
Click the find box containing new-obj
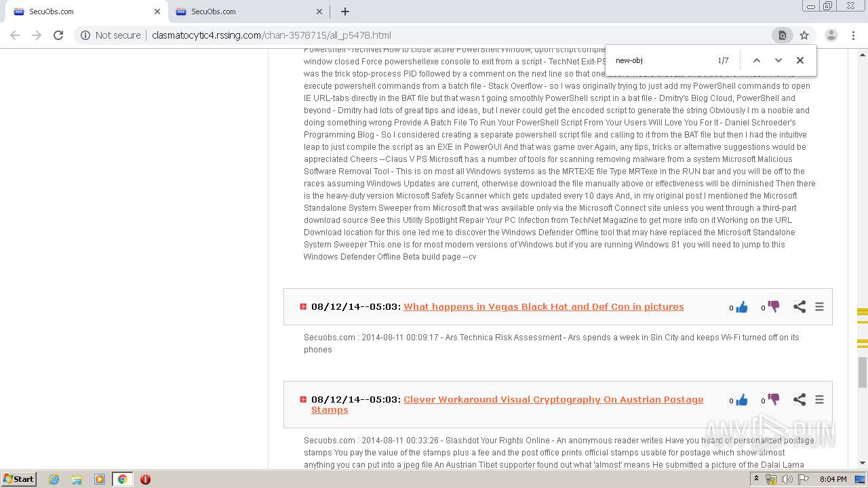[x=661, y=60]
